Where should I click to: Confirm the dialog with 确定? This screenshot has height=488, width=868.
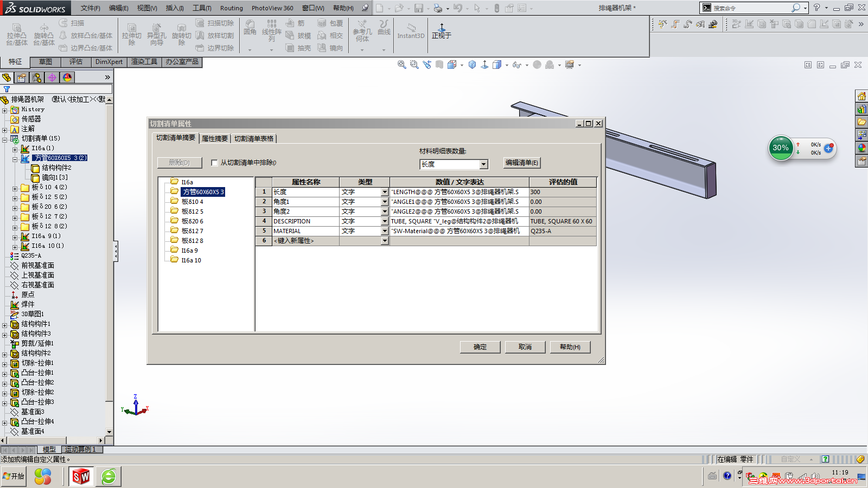(480, 347)
